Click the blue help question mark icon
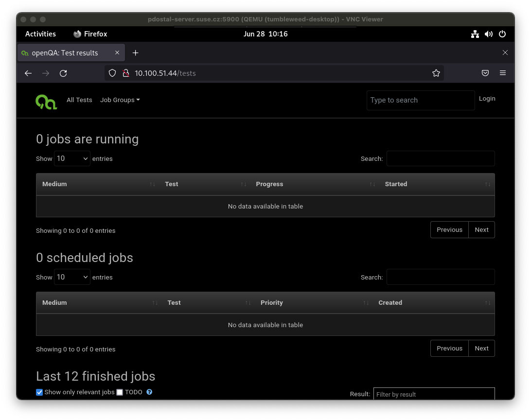Screen dimensions: 531x420 click(149, 392)
